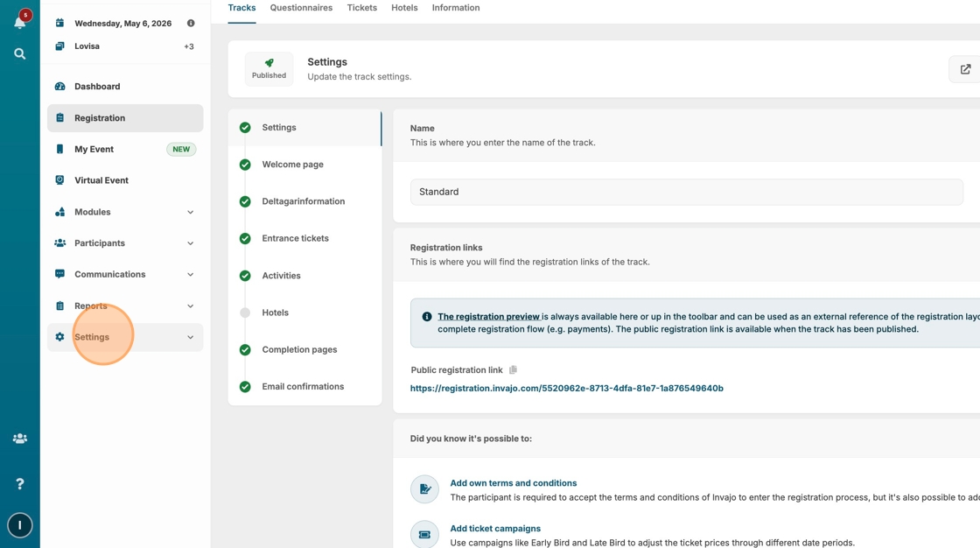
Task: Go to the Dashboard
Action: 97,87
